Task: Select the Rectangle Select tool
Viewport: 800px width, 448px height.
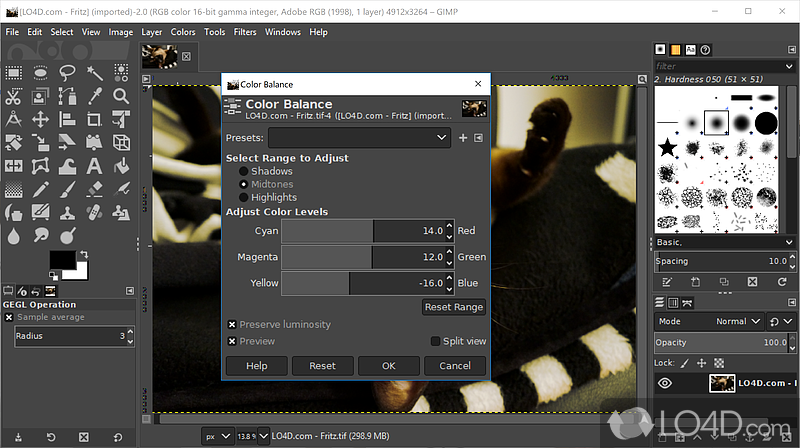Action: 14,72
